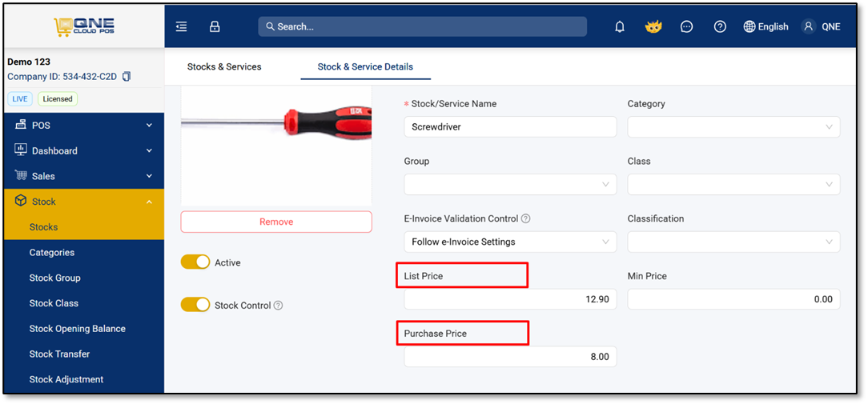
Task: Click the crown mascot icon
Action: click(653, 26)
